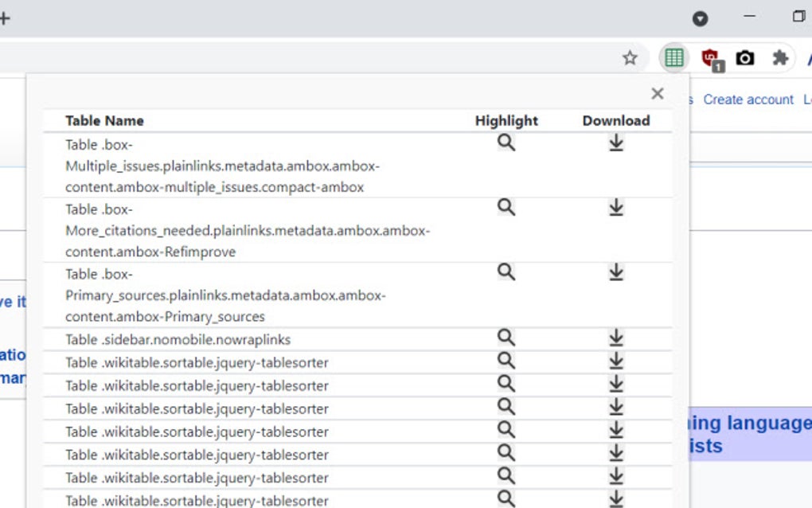Image resolution: width=812 pixels, height=508 pixels.
Task: Highlight the Multiple_issues table
Action: [x=506, y=143]
